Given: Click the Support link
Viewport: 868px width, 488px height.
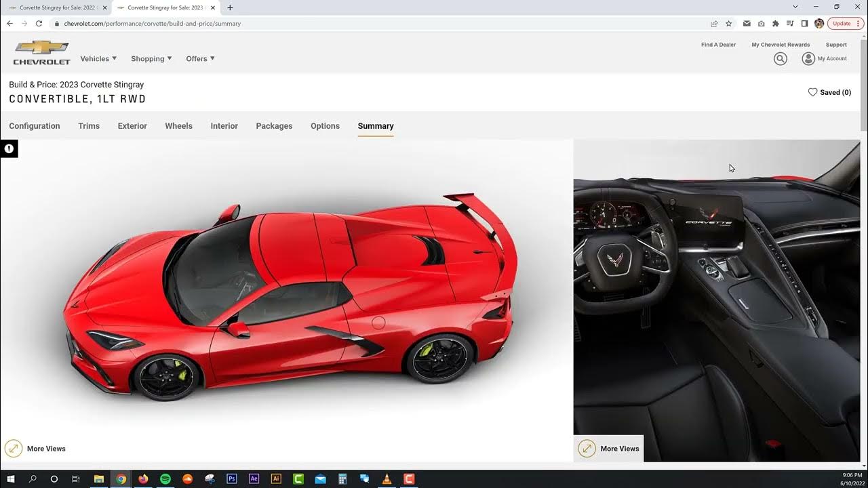Looking at the screenshot, I should tap(836, 45).
